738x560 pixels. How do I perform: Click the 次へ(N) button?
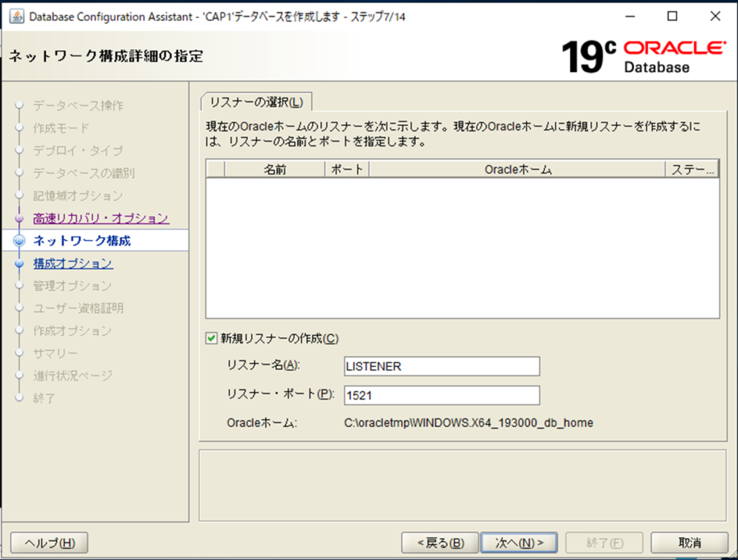coord(518,543)
